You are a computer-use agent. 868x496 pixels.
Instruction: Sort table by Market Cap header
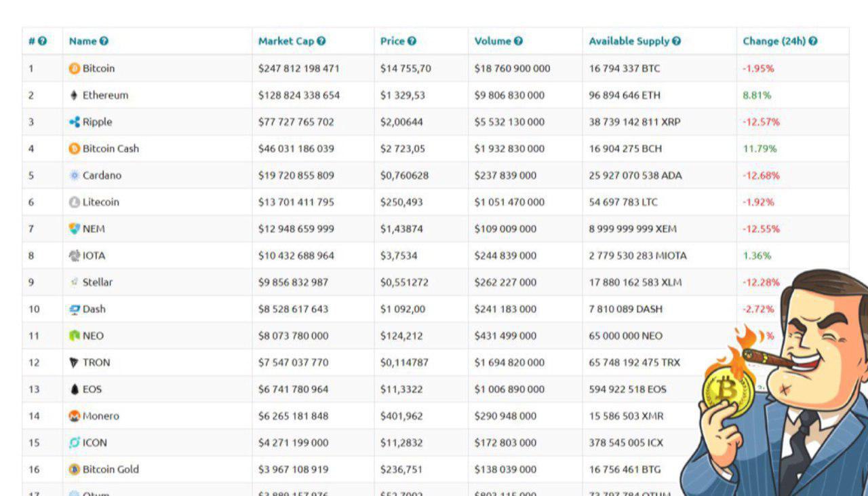click(x=286, y=41)
